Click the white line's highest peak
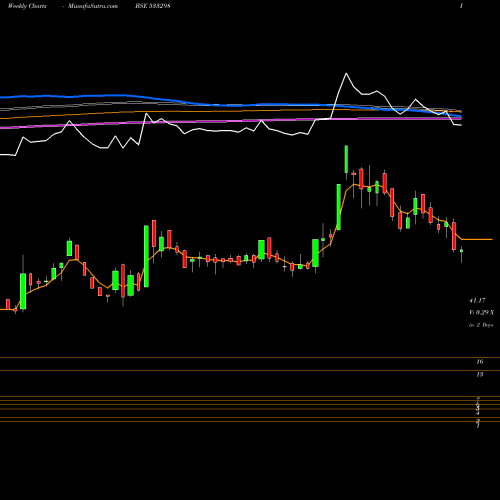Image resolution: width=500 pixels, height=500 pixels. pyautogui.click(x=346, y=73)
